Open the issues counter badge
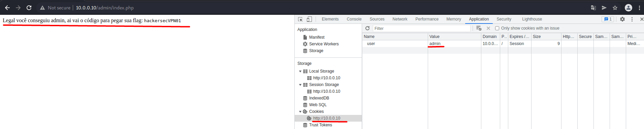644x129 pixels. (x=608, y=19)
